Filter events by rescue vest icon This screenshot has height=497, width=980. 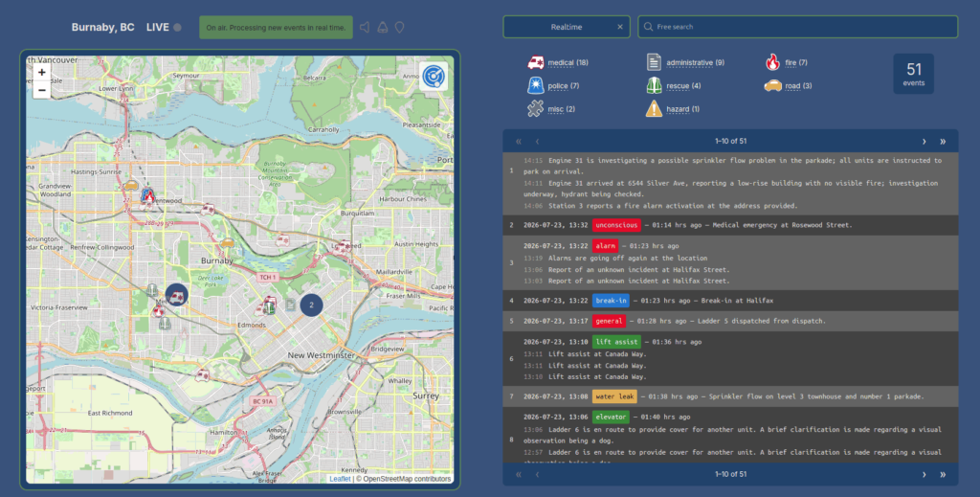(x=654, y=85)
